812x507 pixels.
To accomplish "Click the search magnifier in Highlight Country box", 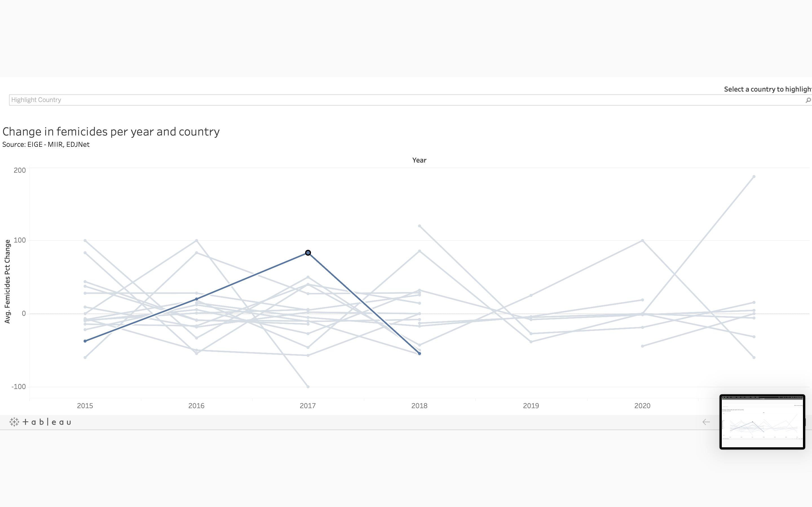I will [x=808, y=100].
